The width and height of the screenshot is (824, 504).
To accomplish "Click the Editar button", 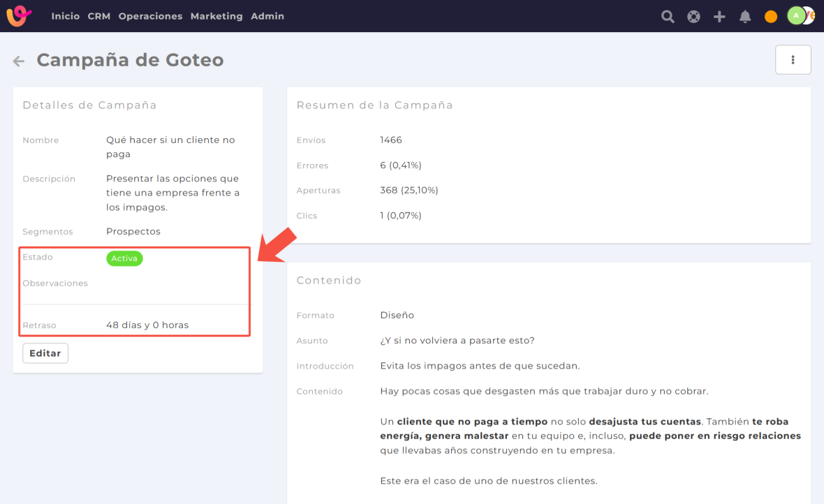I will (x=45, y=353).
